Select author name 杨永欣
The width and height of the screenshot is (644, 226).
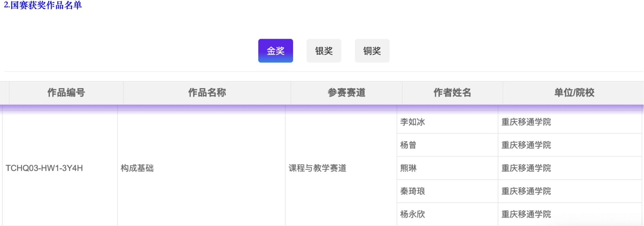pyautogui.click(x=412, y=214)
